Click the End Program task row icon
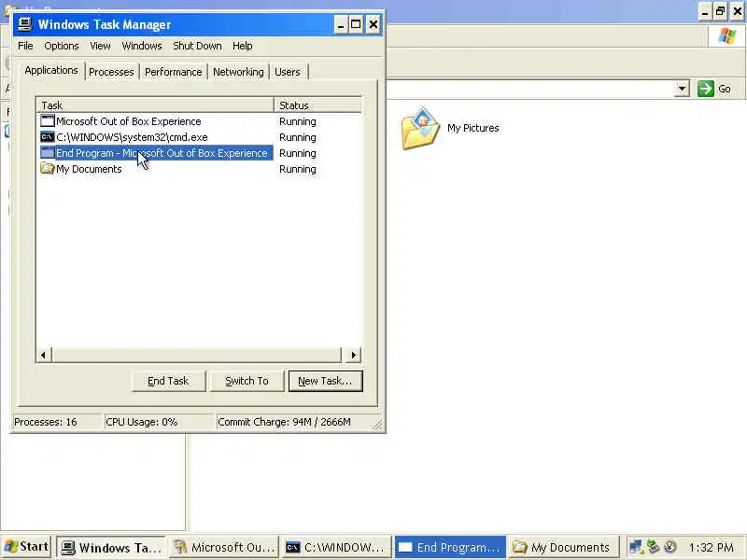This screenshot has height=560, width=747. coord(48,153)
